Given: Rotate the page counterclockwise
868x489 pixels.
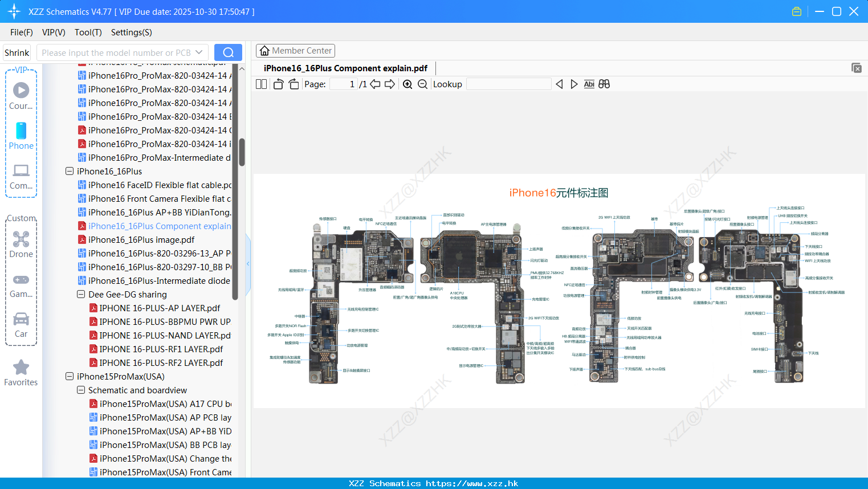Looking at the screenshot, I should pyautogui.click(x=278, y=84).
